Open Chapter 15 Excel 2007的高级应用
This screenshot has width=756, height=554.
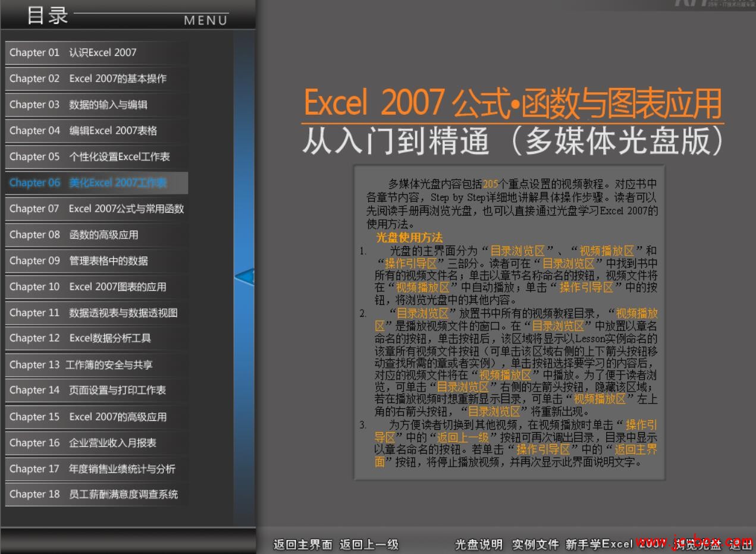tap(96, 417)
